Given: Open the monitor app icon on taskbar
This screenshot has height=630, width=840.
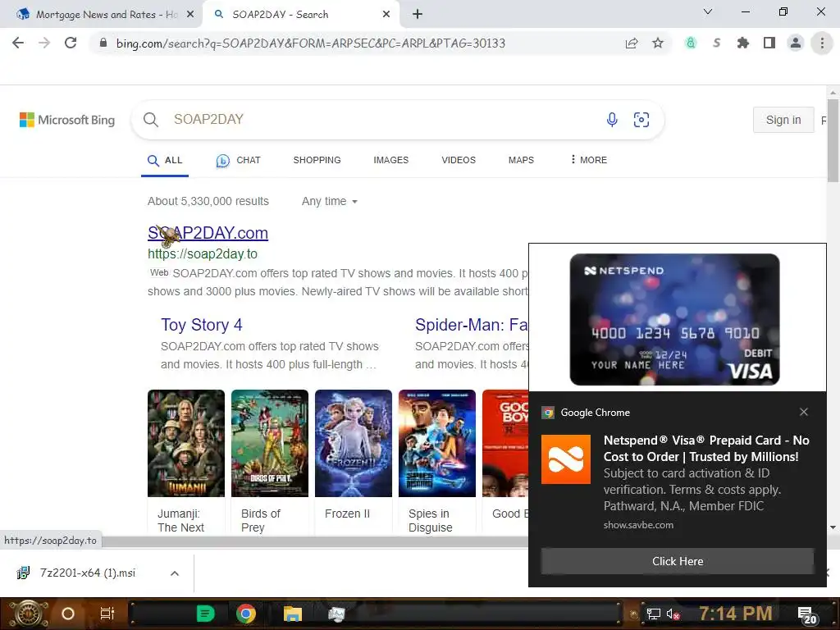Looking at the screenshot, I should (x=336, y=614).
